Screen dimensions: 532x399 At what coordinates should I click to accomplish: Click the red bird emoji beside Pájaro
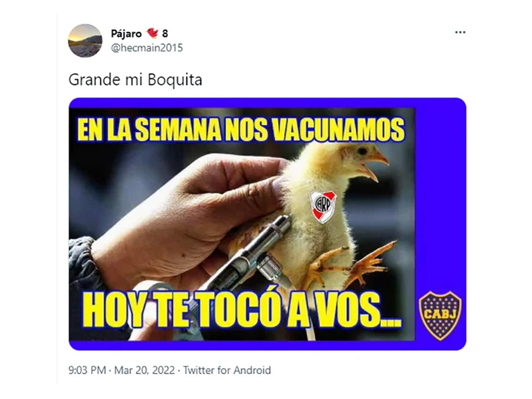tap(152, 33)
